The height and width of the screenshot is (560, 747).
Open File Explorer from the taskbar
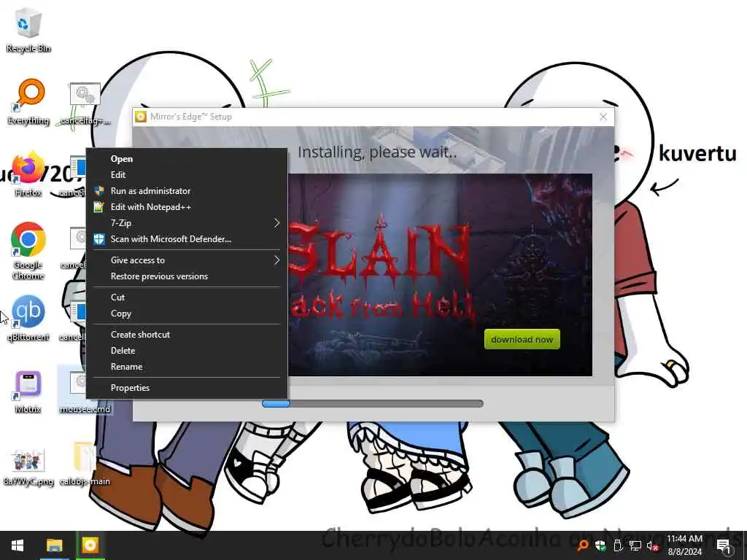tap(54, 545)
